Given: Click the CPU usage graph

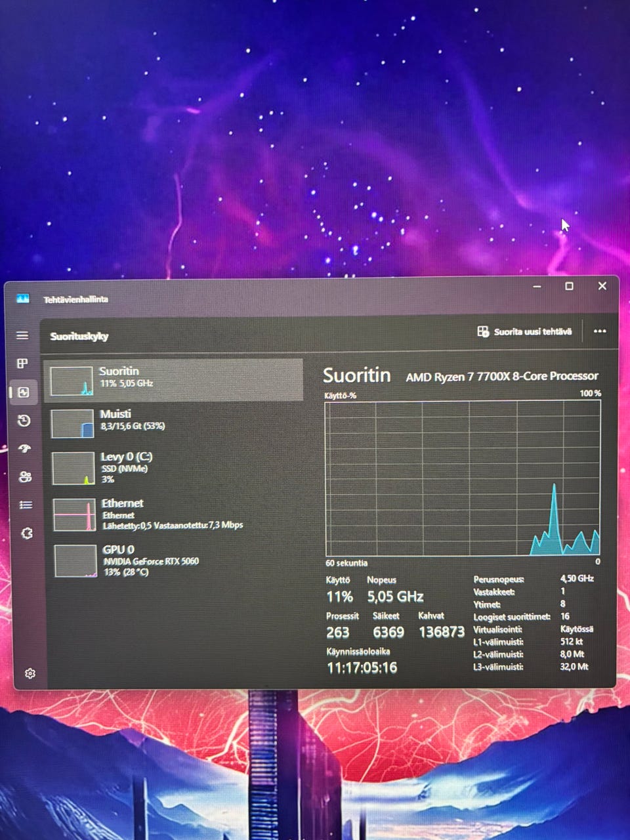Looking at the screenshot, I should 463,478.
